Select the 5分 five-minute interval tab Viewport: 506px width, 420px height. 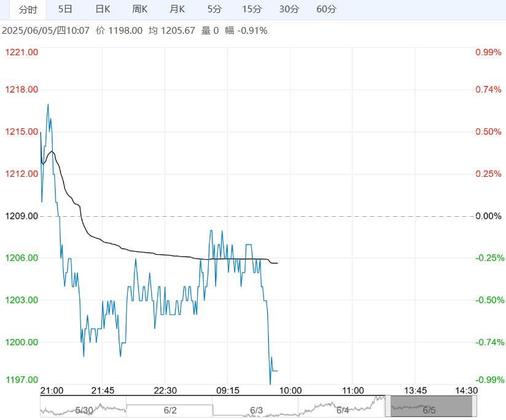pyautogui.click(x=214, y=9)
